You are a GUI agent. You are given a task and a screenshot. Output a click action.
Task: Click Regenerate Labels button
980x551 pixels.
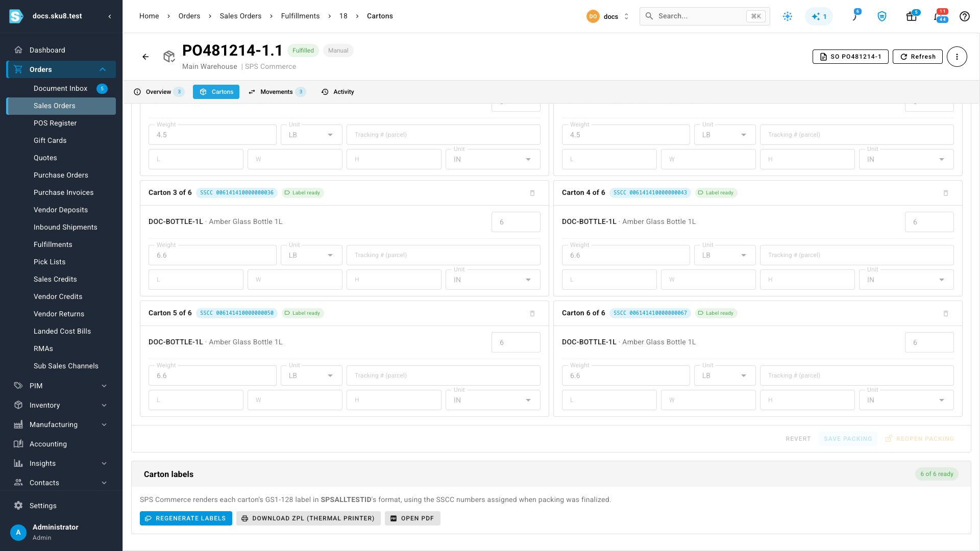pos(186,518)
